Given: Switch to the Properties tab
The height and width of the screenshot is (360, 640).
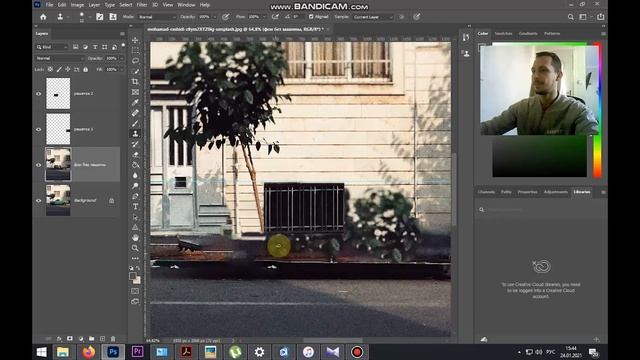Looking at the screenshot, I should pyautogui.click(x=527, y=192).
